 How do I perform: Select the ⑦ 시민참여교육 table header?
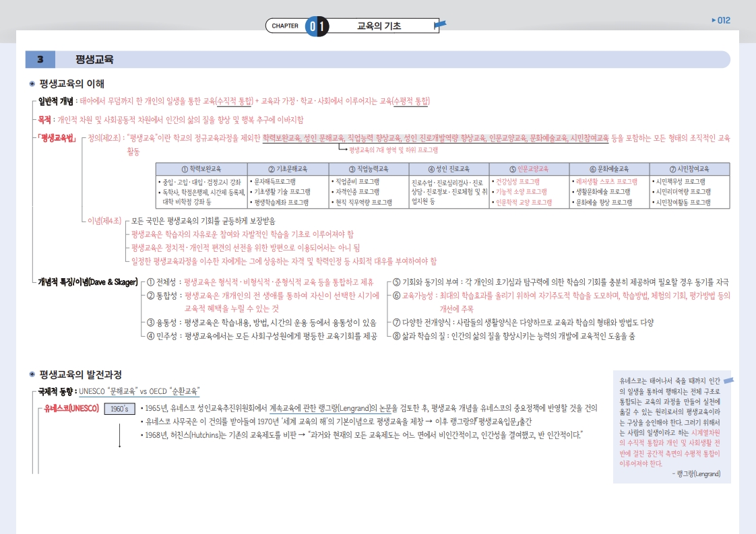(x=689, y=169)
